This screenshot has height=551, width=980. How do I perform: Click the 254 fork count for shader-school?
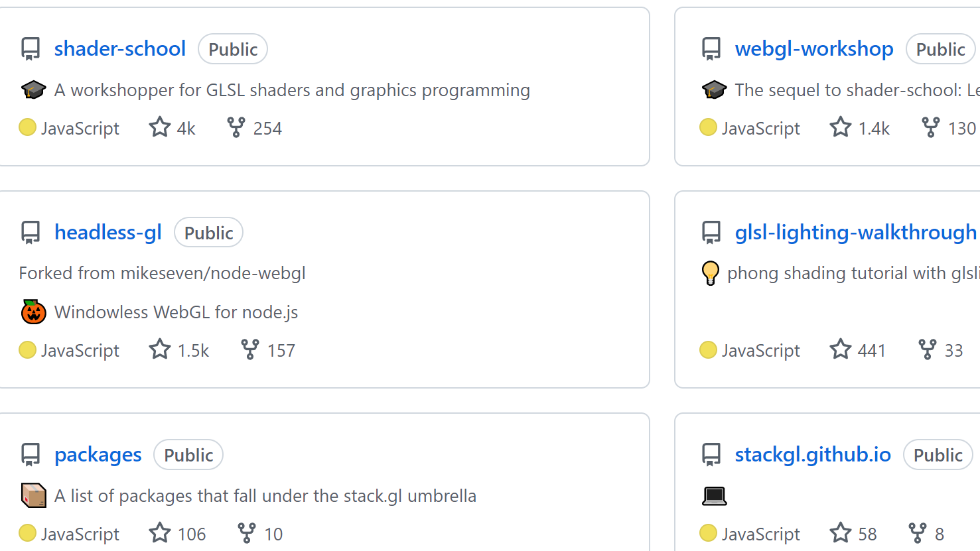pyautogui.click(x=267, y=127)
